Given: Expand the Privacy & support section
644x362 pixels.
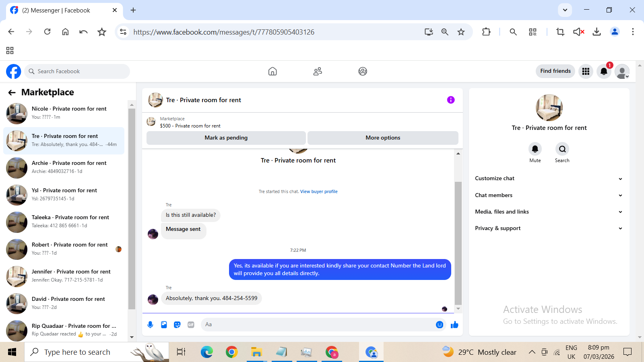Looking at the screenshot, I should (x=549, y=228).
